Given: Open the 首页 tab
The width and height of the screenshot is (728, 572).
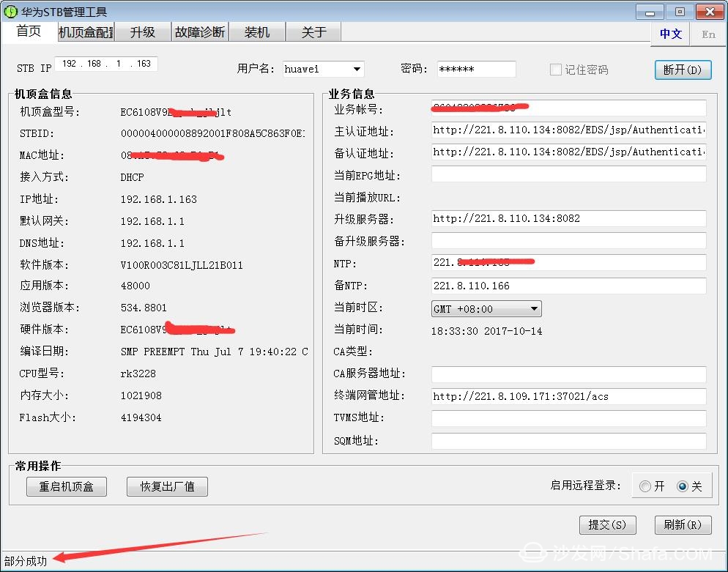Looking at the screenshot, I should [x=29, y=31].
